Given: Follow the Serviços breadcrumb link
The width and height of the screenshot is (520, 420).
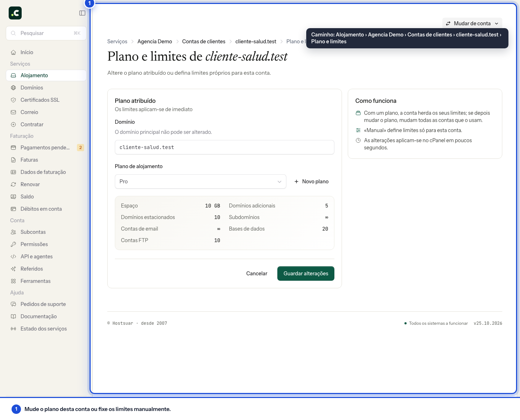Looking at the screenshot, I should [x=117, y=41].
